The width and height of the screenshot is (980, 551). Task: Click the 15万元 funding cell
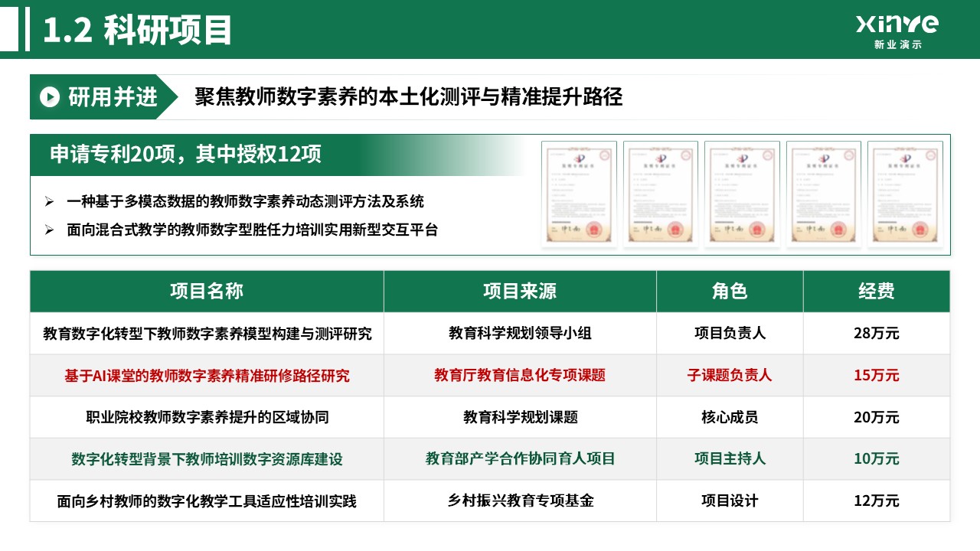877,376
